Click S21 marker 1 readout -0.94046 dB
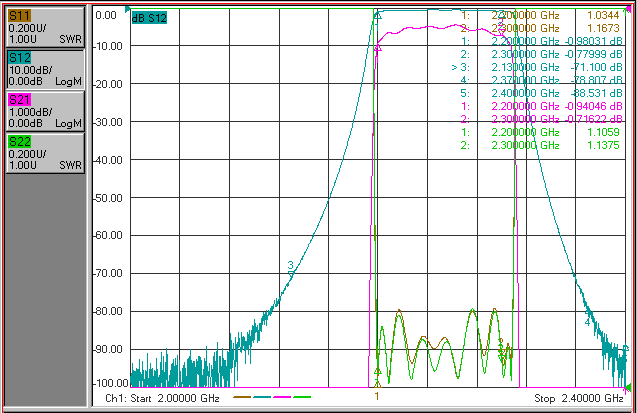Image resolution: width=637 pixels, height=413 pixels. [x=594, y=106]
